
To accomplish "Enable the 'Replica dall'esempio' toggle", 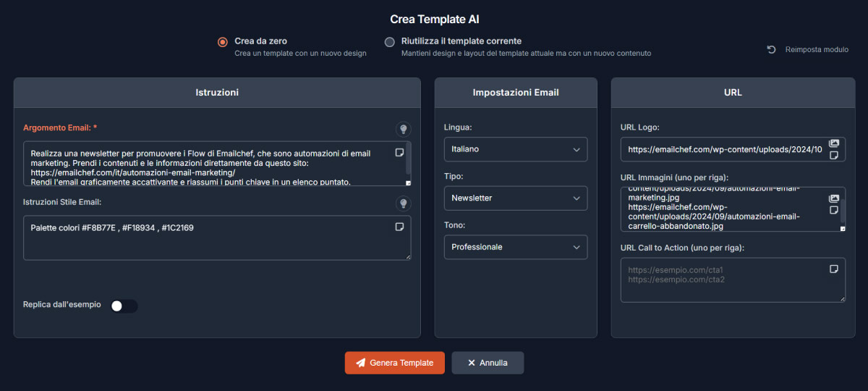I will (x=124, y=306).
